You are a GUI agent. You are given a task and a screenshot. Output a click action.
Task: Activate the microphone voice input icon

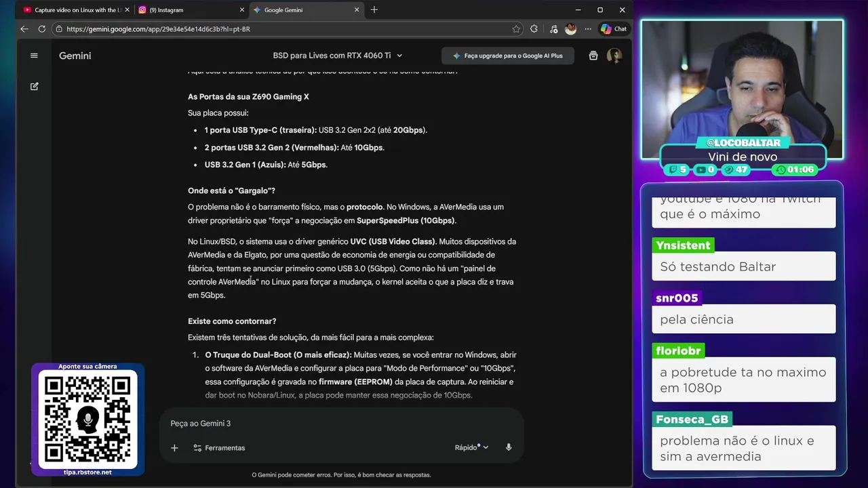pyautogui.click(x=509, y=448)
